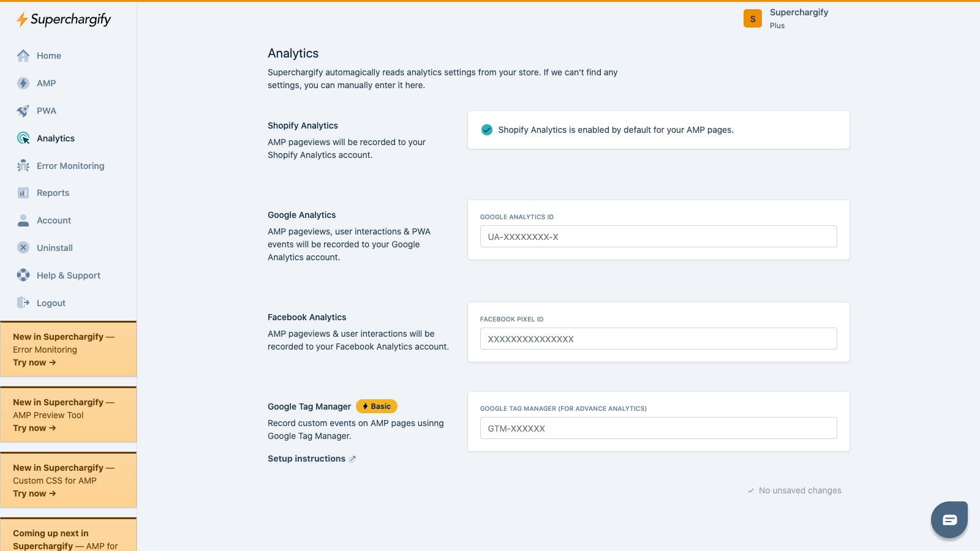The height and width of the screenshot is (551, 980).
Task: Focus the Google Tag Manager input field
Action: 658,428
